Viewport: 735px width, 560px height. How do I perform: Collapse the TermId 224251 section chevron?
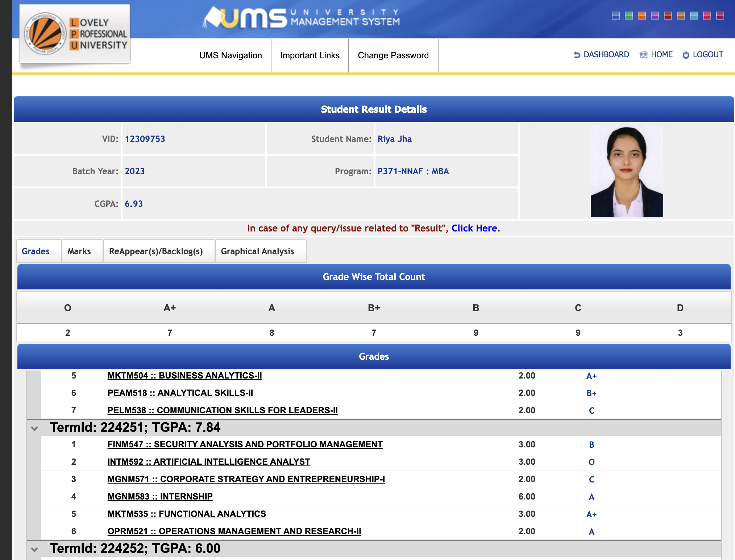pyautogui.click(x=34, y=428)
